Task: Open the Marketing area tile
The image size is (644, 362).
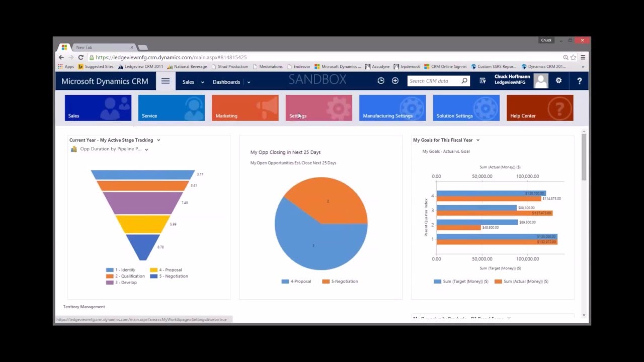Action: (245, 108)
